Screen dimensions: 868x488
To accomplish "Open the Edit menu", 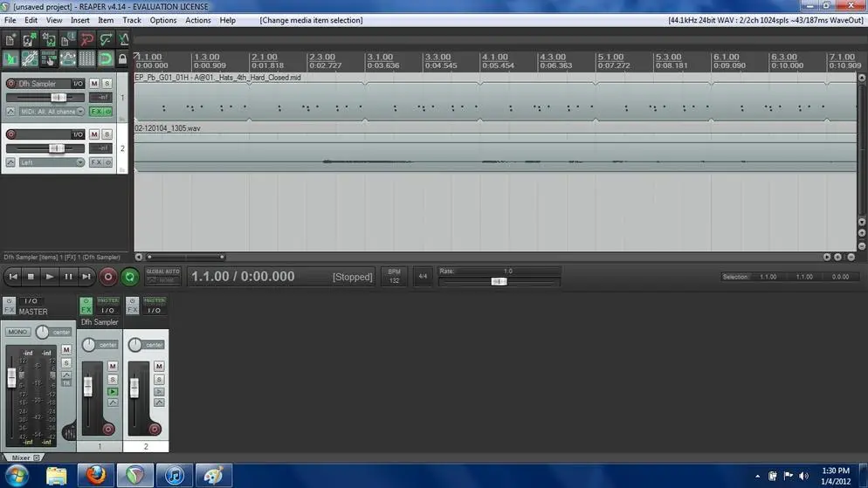I will [31, 20].
